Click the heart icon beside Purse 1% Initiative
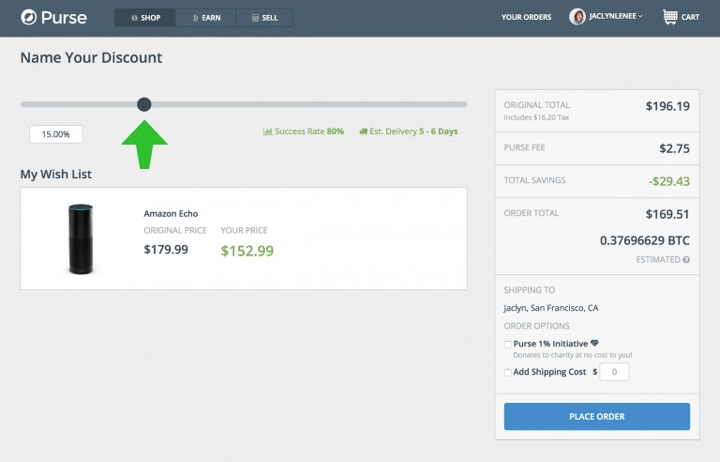 tap(595, 343)
